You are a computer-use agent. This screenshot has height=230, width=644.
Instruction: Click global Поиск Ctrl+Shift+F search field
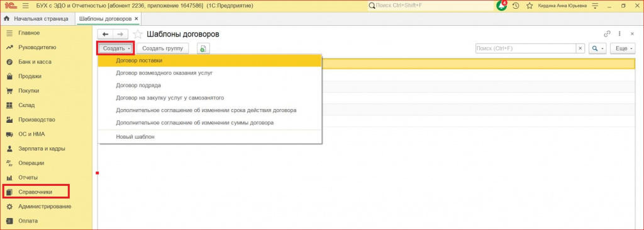pos(430,6)
